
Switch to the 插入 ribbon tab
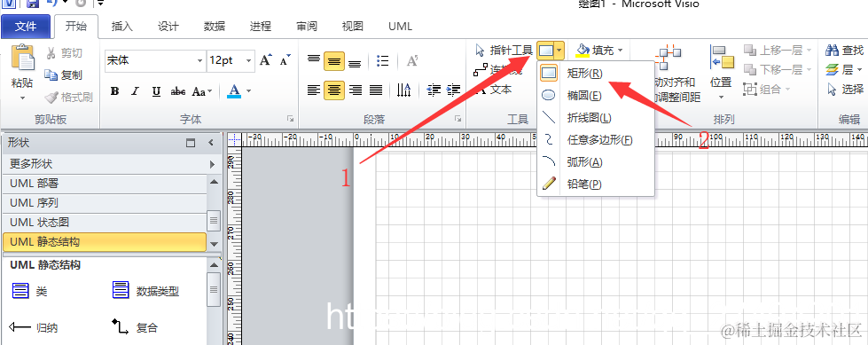[x=121, y=26]
